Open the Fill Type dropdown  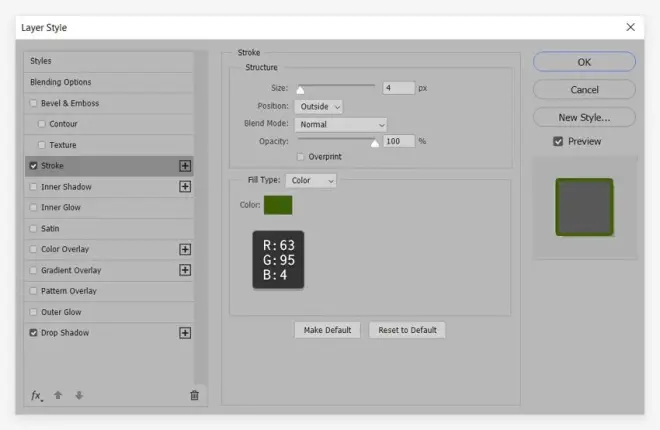(311, 180)
